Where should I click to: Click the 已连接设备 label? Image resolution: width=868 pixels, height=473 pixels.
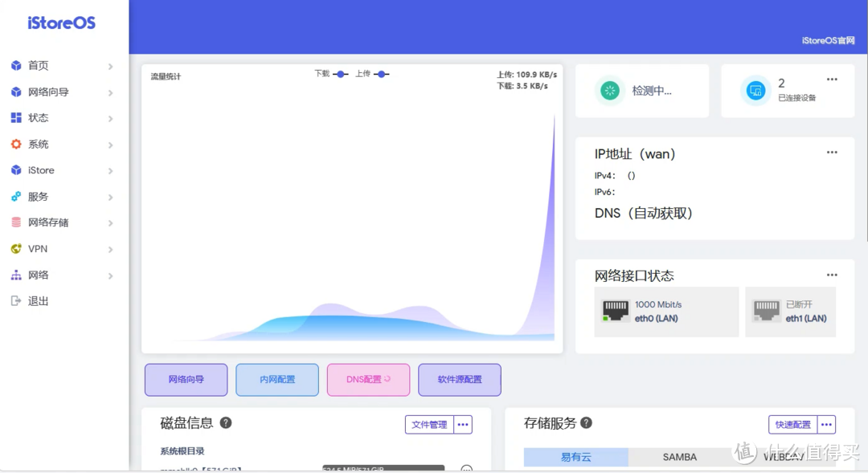pos(797,98)
